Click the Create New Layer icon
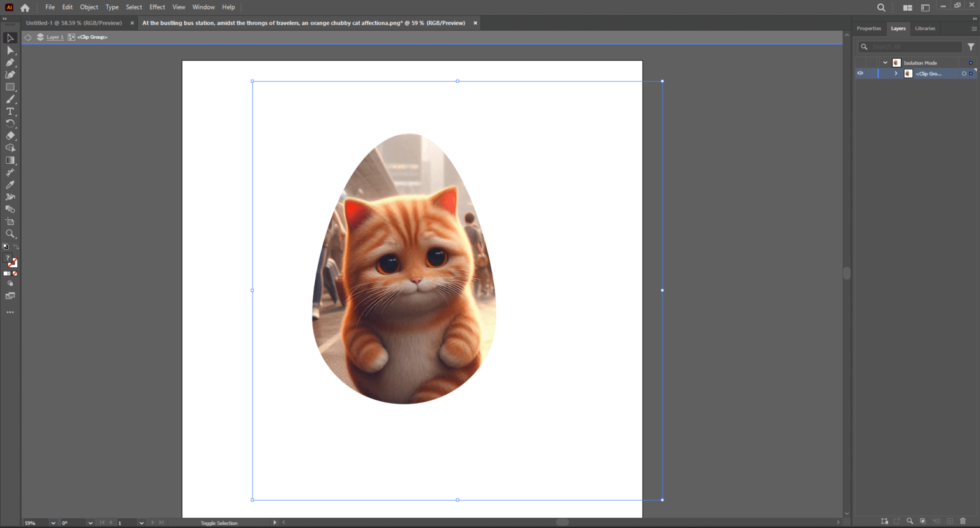 click(x=949, y=521)
